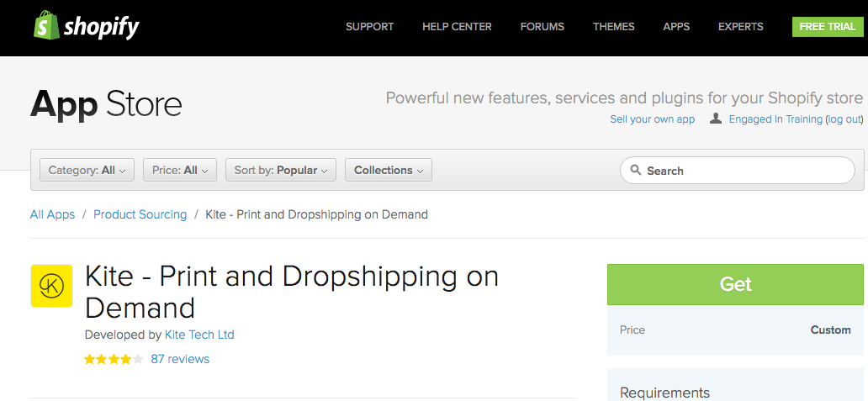Click the Free Trial button
This screenshot has width=868, height=401.
pos(827,27)
